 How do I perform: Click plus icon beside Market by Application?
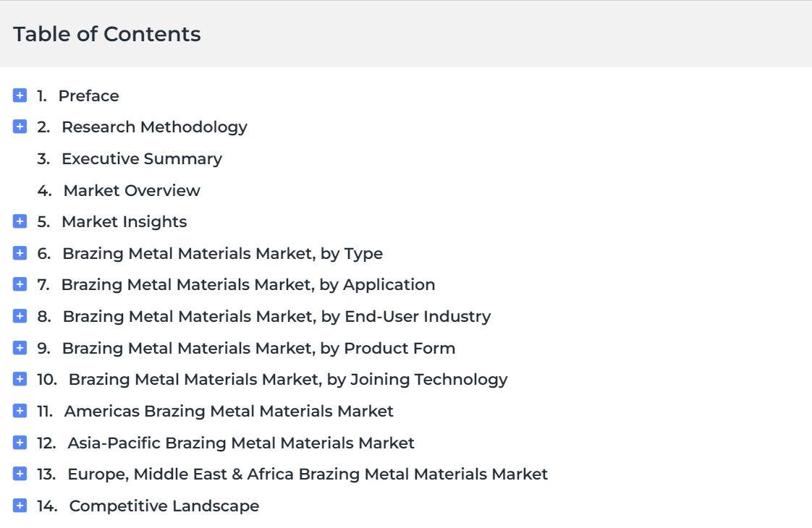point(20,284)
